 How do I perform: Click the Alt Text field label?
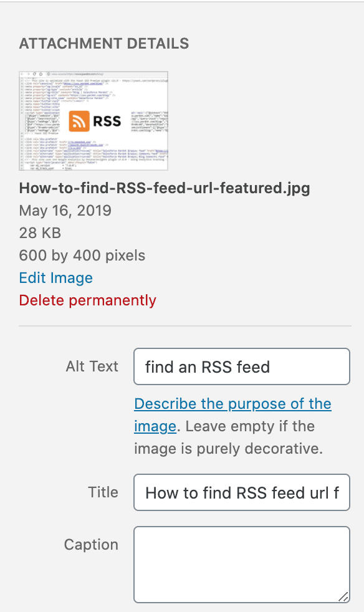coord(92,366)
